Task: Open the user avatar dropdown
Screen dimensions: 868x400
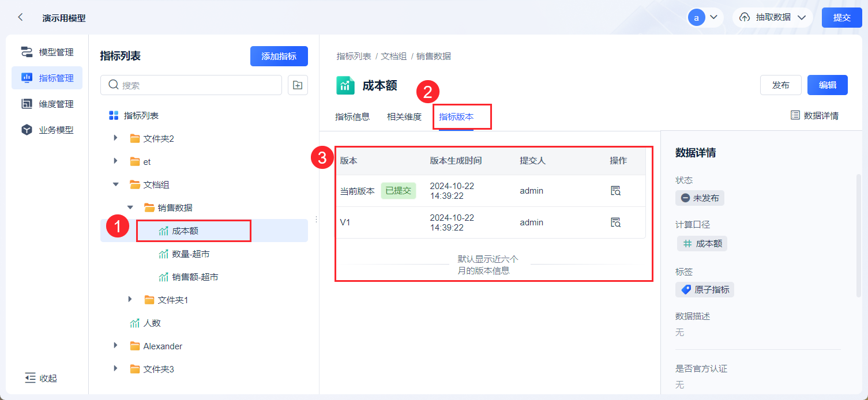Action: tap(705, 17)
